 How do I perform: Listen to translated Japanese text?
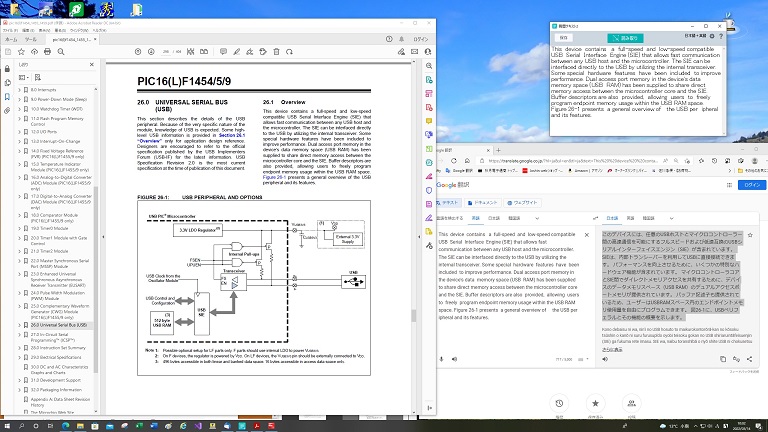click(x=605, y=359)
